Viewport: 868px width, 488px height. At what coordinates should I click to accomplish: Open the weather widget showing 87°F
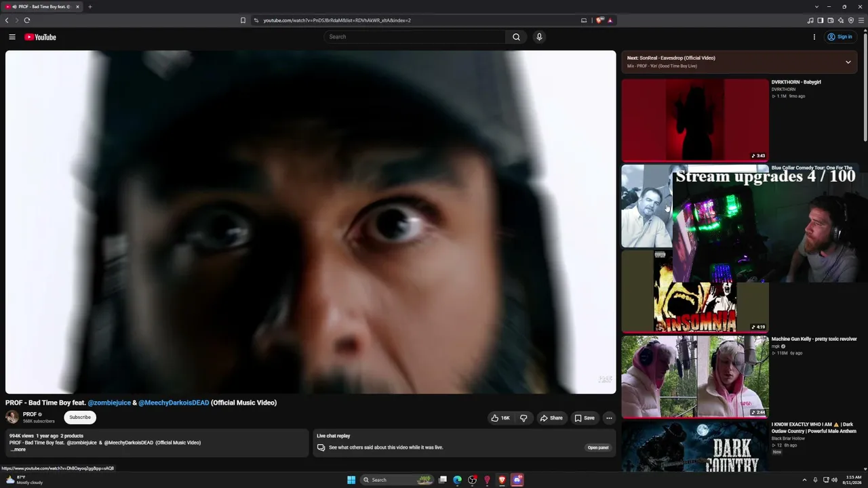[24, 480]
